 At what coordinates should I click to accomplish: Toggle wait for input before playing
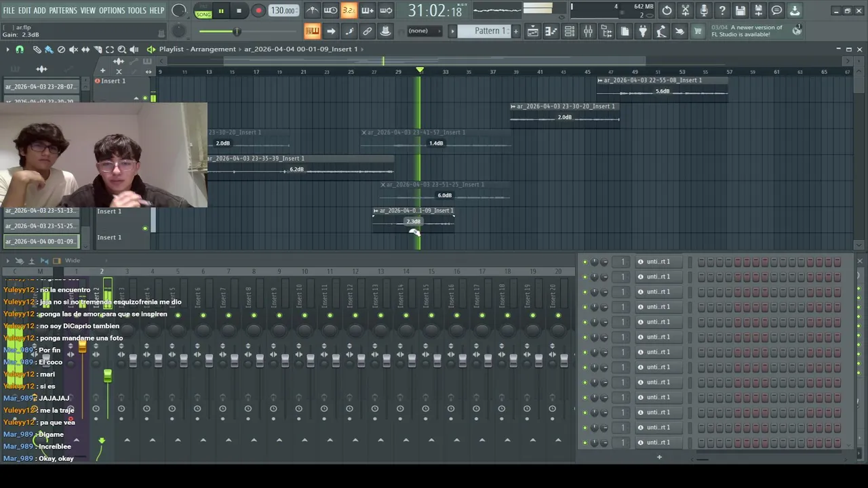tap(330, 10)
